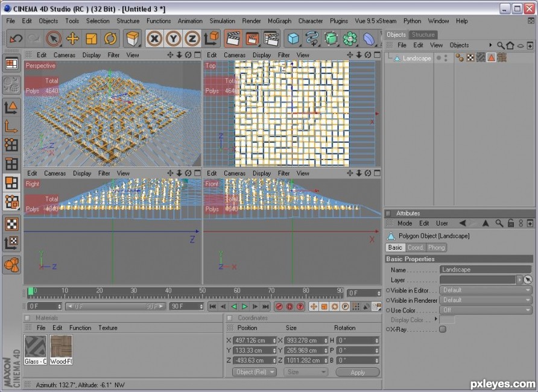Select the Rotate tool
The width and height of the screenshot is (538, 392).
[110, 39]
